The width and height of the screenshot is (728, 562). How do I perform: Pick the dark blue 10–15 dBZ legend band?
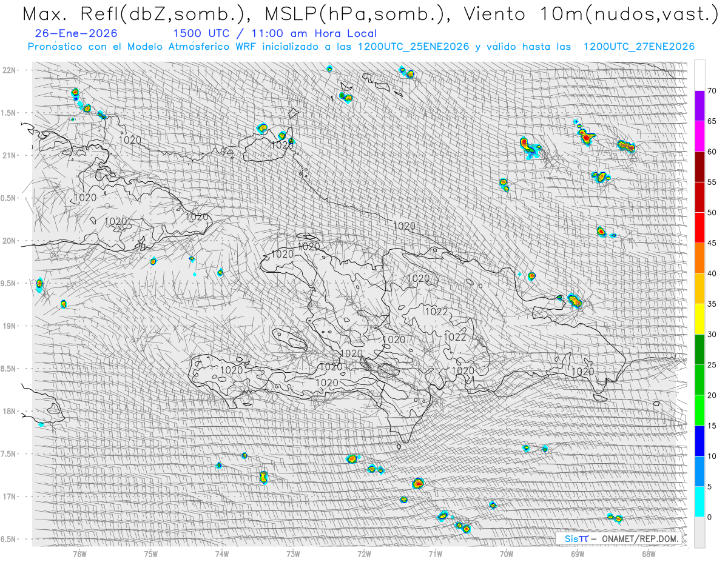click(x=699, y=441)
